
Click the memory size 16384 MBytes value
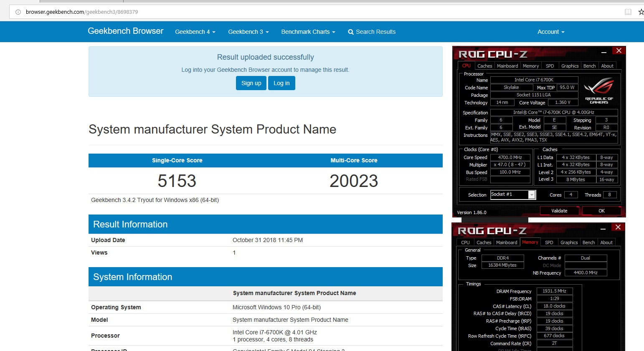pyautogui.click(x=502, y=265)
